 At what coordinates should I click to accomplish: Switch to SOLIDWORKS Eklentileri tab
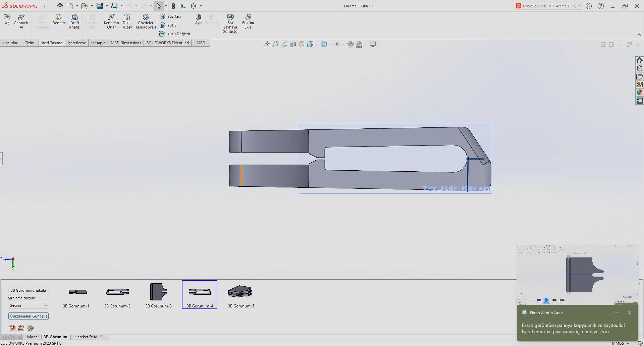pos(168,43)
